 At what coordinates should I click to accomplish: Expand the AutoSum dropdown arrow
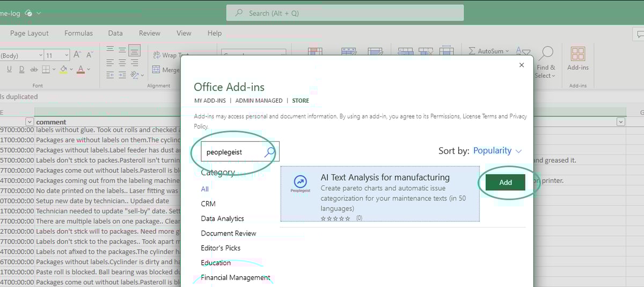point(508,52)
